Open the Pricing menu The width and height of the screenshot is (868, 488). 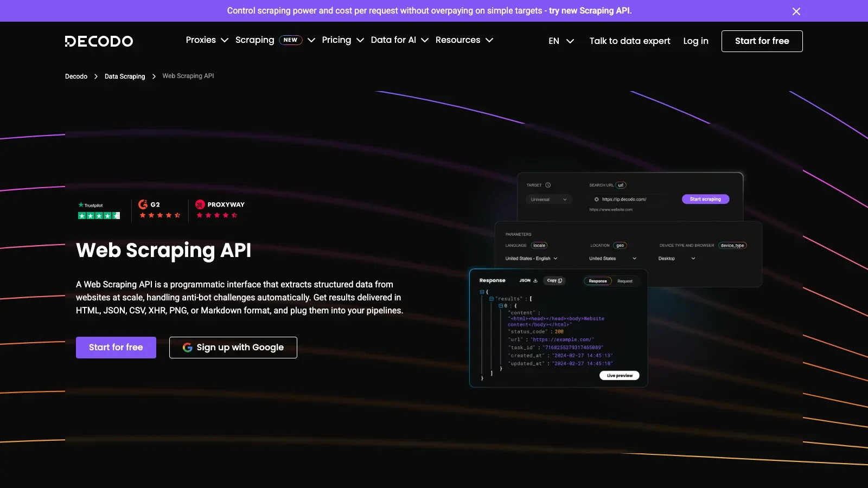point(336,40)
